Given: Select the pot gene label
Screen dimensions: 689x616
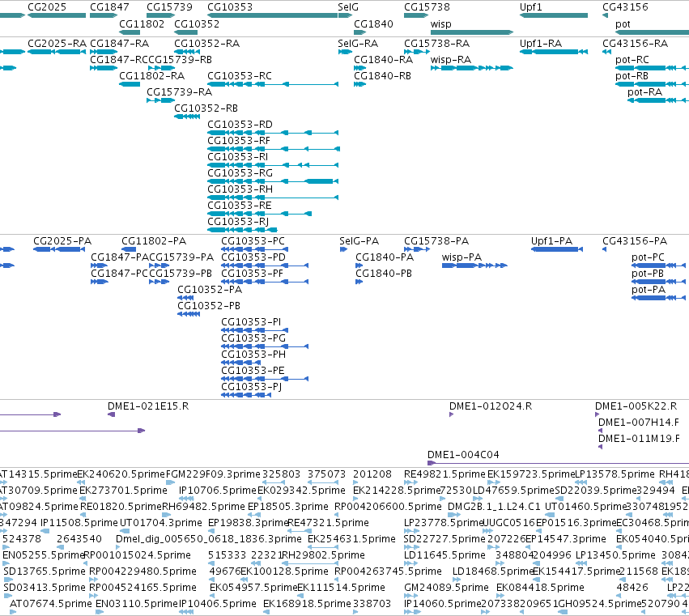Looking at the screenshot, I should point(623,23).
